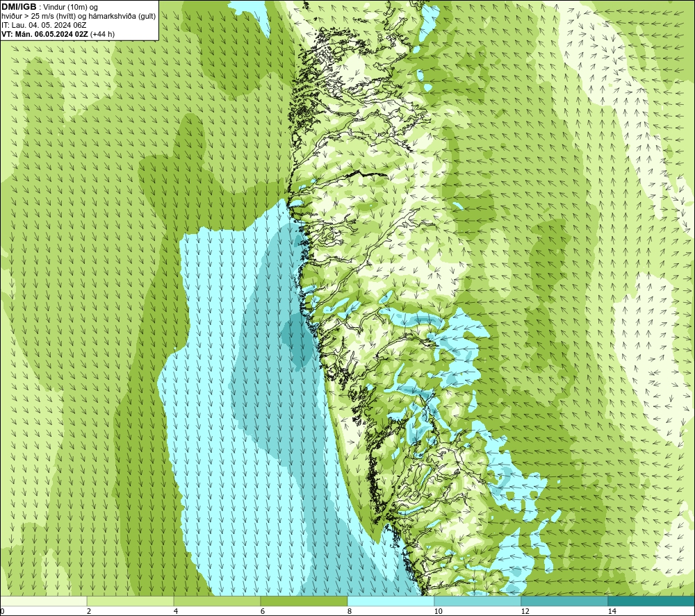Viewport: 695px width, 616px height.
Task: Select the 10–12 m/s cyan color swatch
Action: pos(478,601)
